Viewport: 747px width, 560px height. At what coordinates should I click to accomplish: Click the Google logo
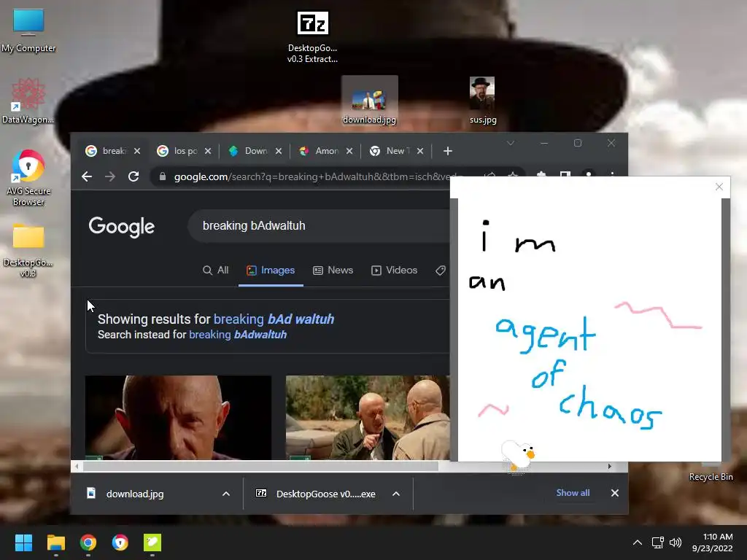tap(122, 226)
